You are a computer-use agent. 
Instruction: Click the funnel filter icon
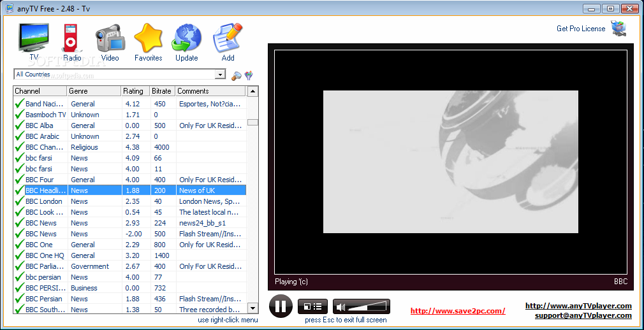[x=249, y=75]
